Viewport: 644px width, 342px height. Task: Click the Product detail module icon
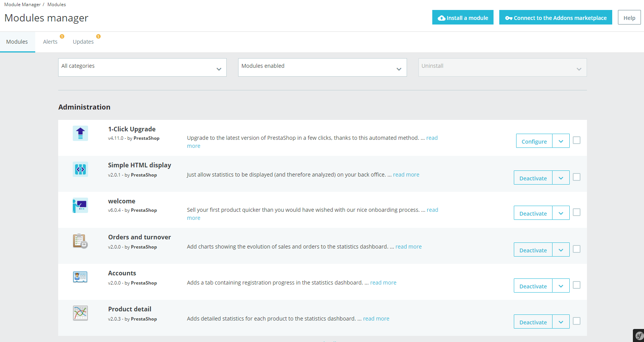pyautogui.click(x=80, y=313)
